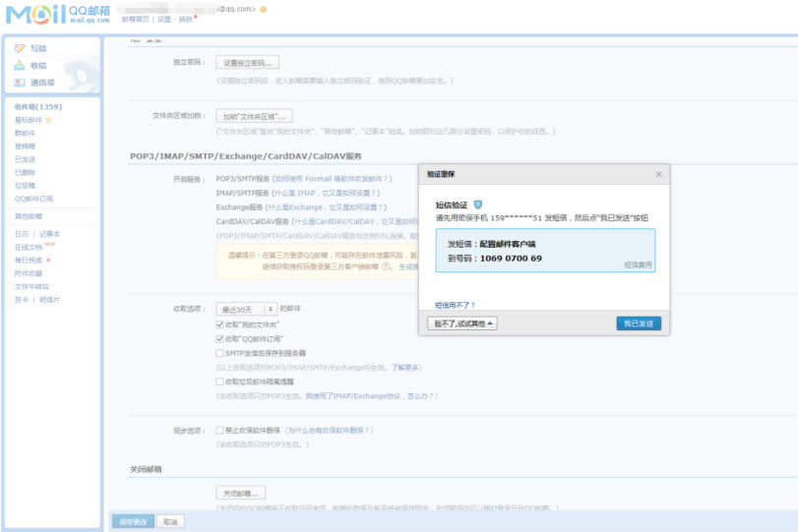This screenshot has height=532, width=798.
Task: Uncheck 收取"我的文件夹" checkbox
Action: click(x=219, y=324)
